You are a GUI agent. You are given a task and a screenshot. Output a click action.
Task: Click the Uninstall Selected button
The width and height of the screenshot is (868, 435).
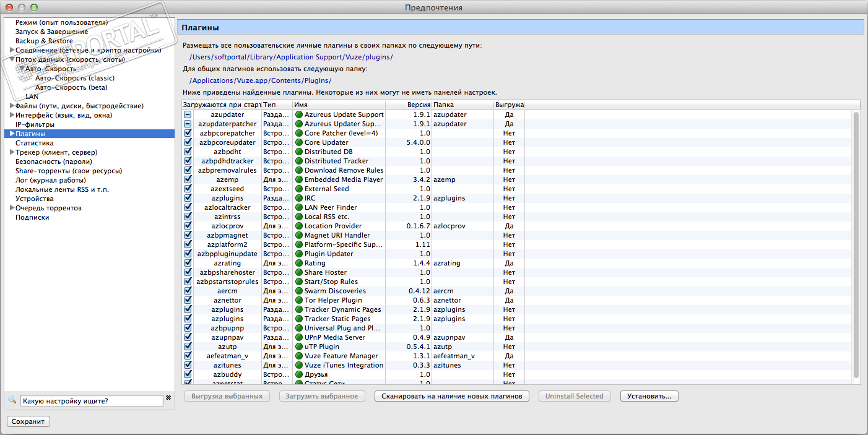[574, 396]
